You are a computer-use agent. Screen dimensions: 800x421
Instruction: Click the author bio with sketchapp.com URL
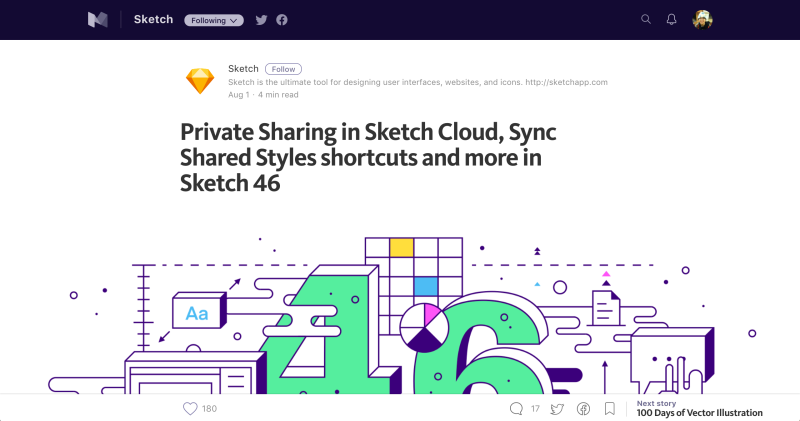coord(417,82)
